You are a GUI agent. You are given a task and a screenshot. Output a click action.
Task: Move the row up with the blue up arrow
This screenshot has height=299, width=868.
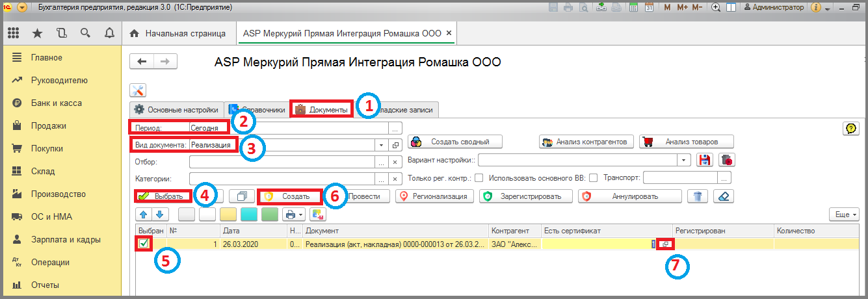coord(144,214)
